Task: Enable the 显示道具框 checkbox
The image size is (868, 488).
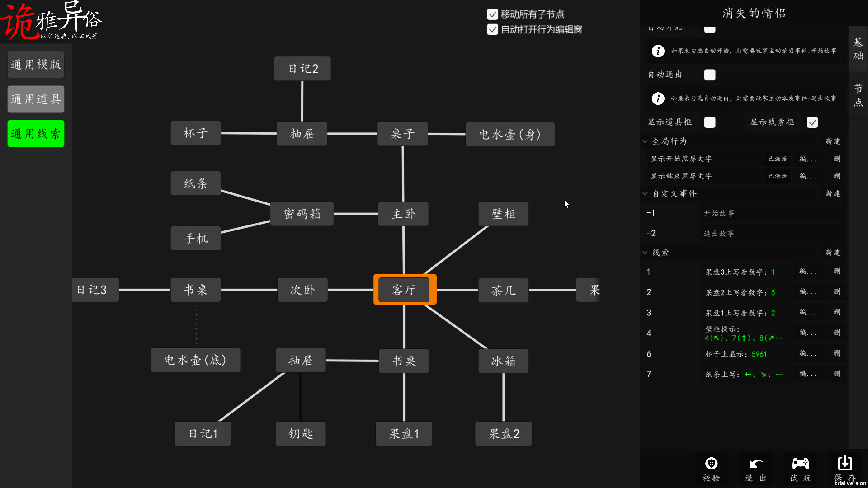Action: point(710,122)
